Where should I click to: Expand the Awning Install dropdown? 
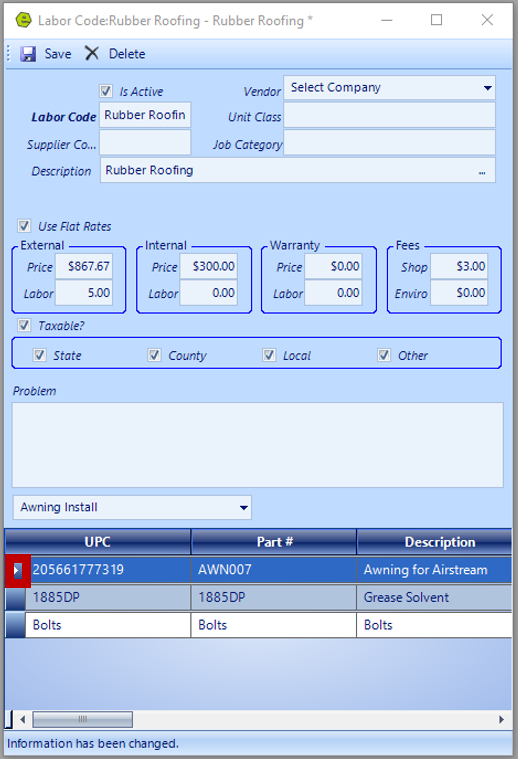132,507
